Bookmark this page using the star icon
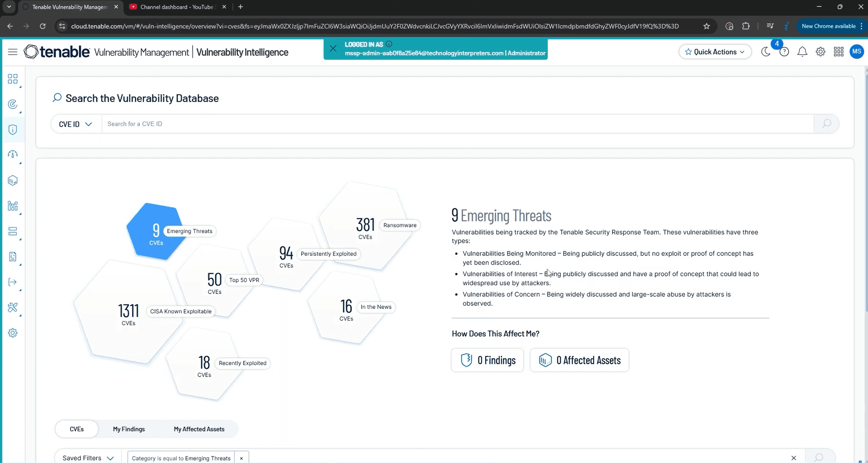This screenshot has width=868, height=463. click(x=706, y=26)
